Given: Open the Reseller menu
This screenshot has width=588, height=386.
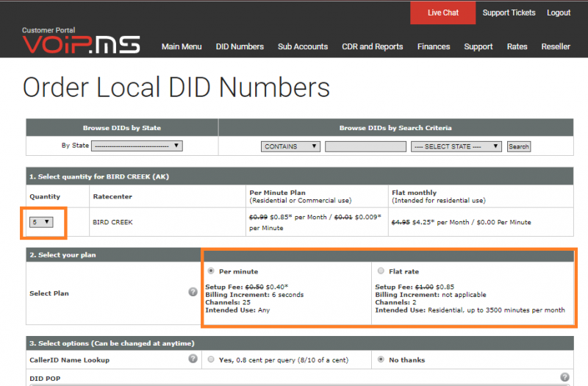Looking at the screenshot, I should point(556,46).
